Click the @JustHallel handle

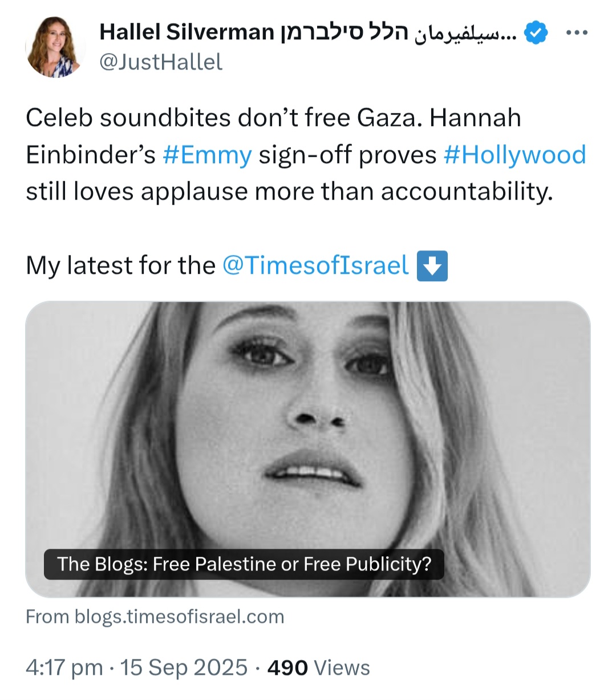point(161,62)
